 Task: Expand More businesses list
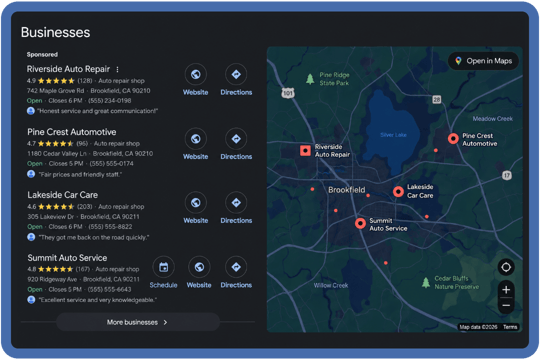(x=138, y=322)
